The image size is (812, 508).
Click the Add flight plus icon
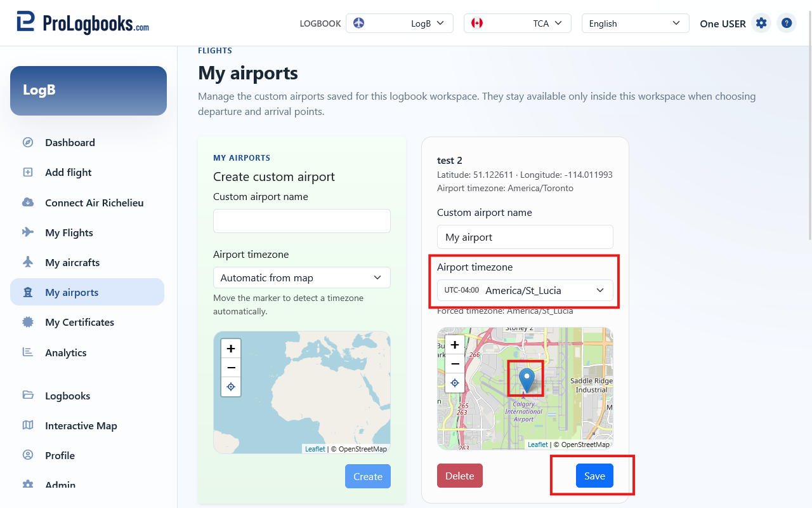pos(28,172)
